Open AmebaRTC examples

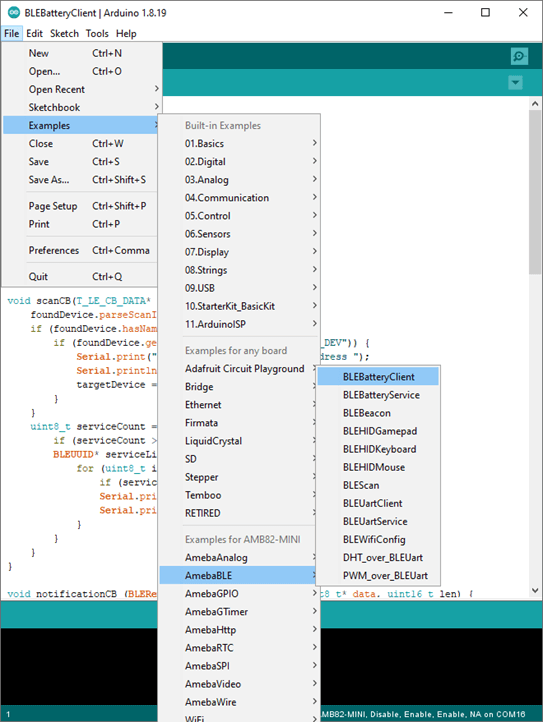tap(239, 648)
